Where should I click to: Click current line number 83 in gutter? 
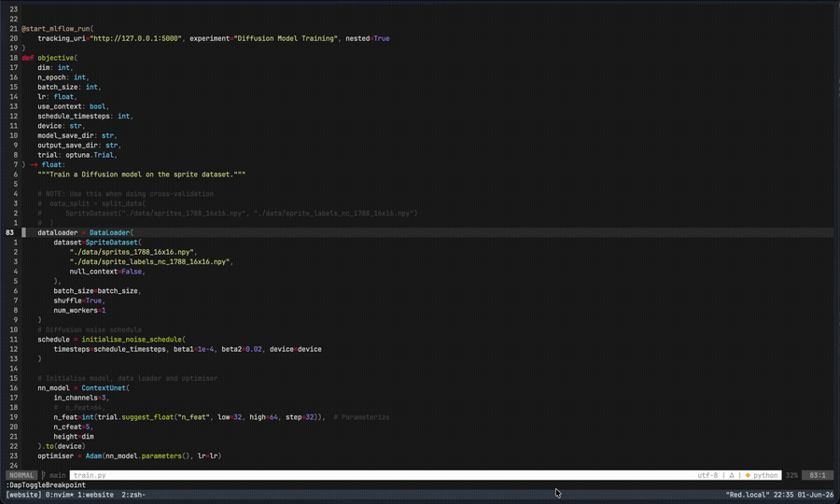click(9, 232)
